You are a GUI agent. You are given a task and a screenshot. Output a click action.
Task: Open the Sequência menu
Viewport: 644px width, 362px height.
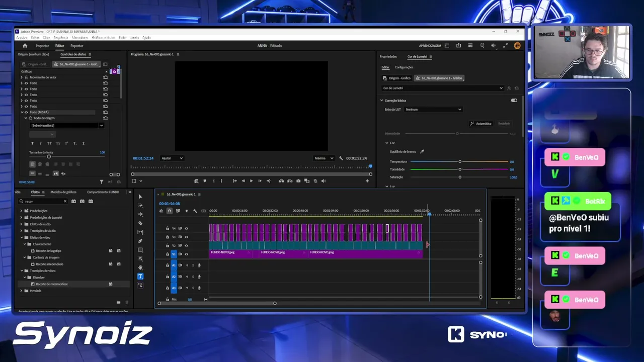pos(61,38)
